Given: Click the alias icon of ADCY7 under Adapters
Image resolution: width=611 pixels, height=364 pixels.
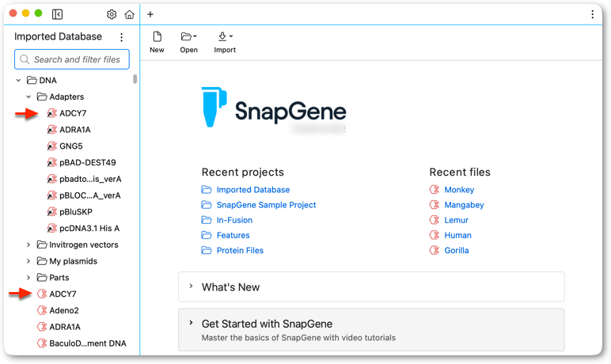Looking at the screenshot, I should (51, 113).
